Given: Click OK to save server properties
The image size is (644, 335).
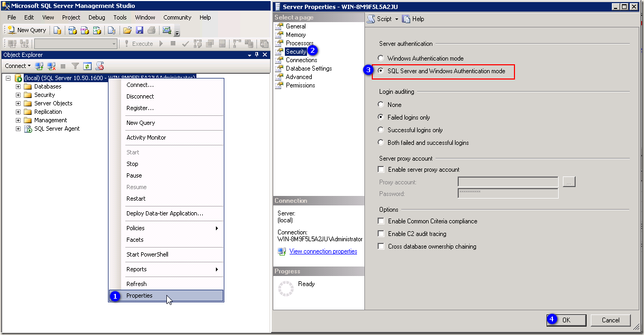Looking at the screenshot, I should click(x=566, y=320).
